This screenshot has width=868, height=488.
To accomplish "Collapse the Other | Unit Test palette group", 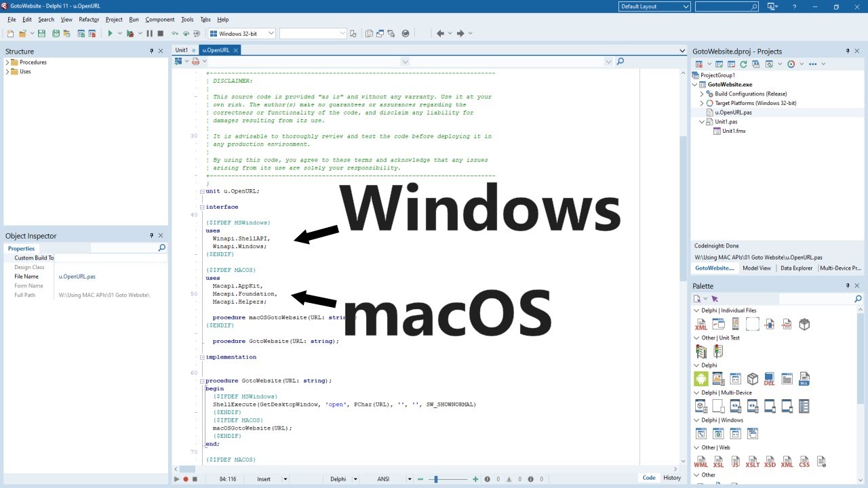I will point(696,338).
